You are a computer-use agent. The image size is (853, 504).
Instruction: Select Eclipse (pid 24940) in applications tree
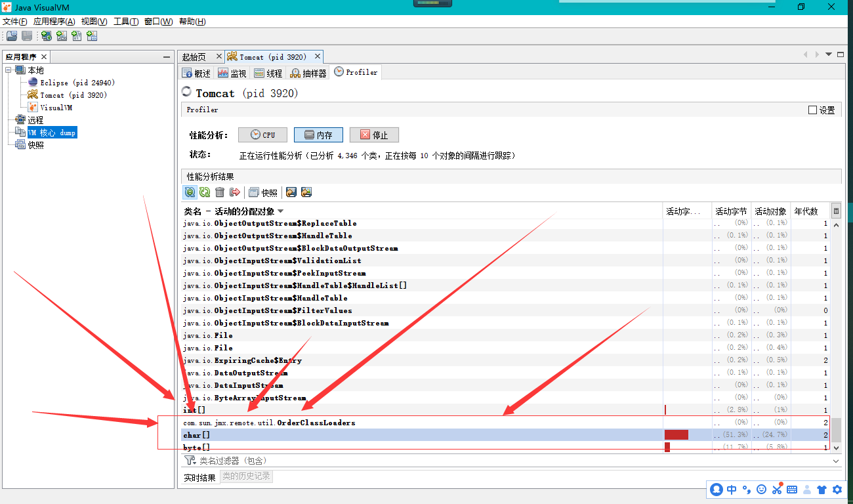pyautogui.click(x=77, y=83)
